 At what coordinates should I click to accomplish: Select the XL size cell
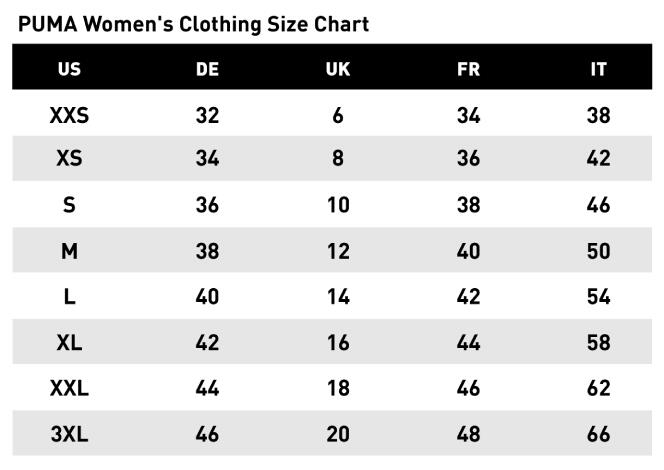(69, 343)
